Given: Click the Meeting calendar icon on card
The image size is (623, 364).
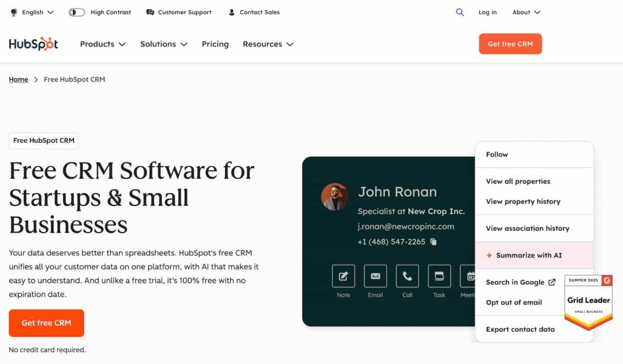Looking at the screenshot, I should point(468,276).
